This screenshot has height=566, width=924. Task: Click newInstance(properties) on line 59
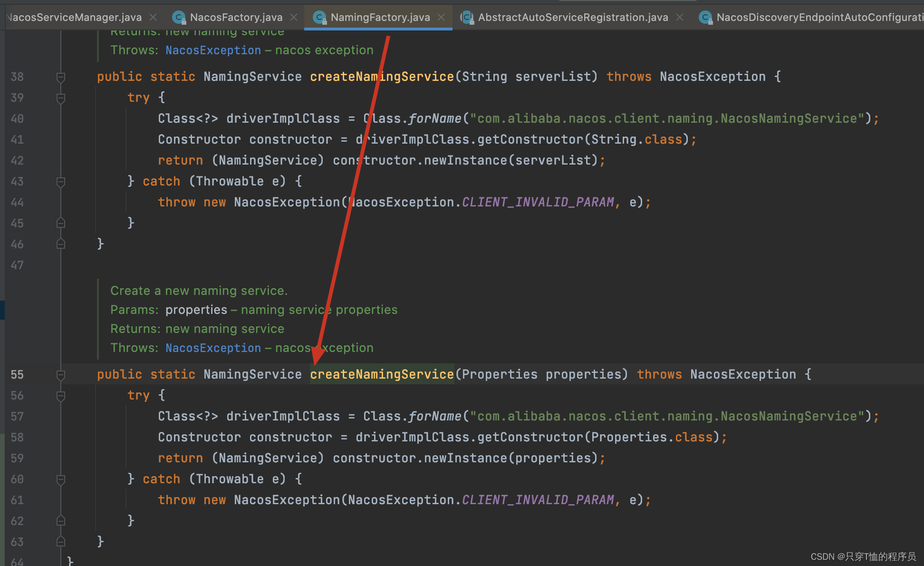pyautogui.click(x=511, y=458)
